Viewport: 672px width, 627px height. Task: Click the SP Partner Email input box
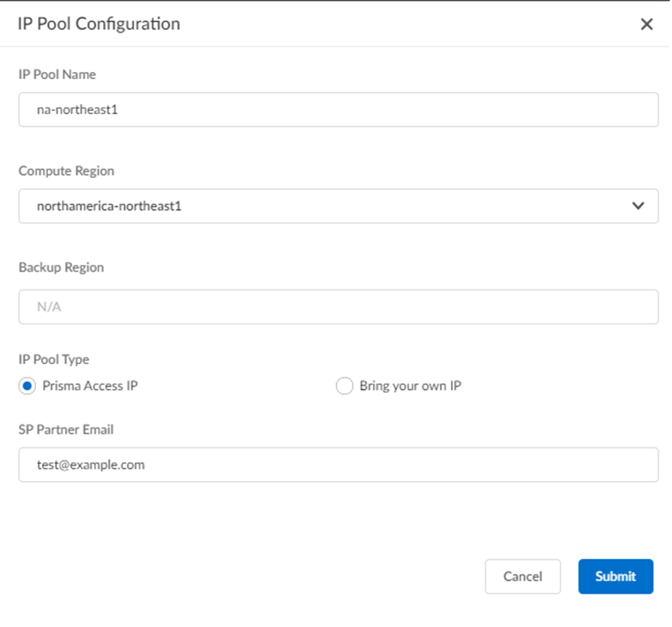(338, 465)
